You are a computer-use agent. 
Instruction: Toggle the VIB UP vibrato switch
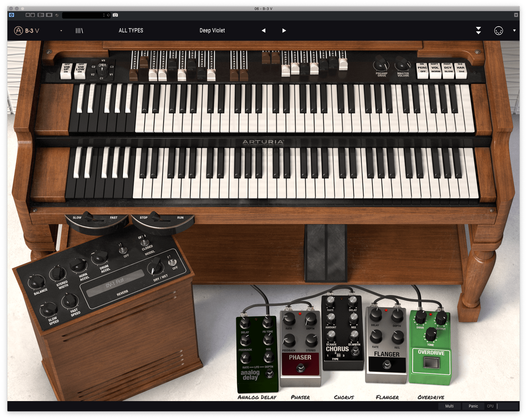66,70
